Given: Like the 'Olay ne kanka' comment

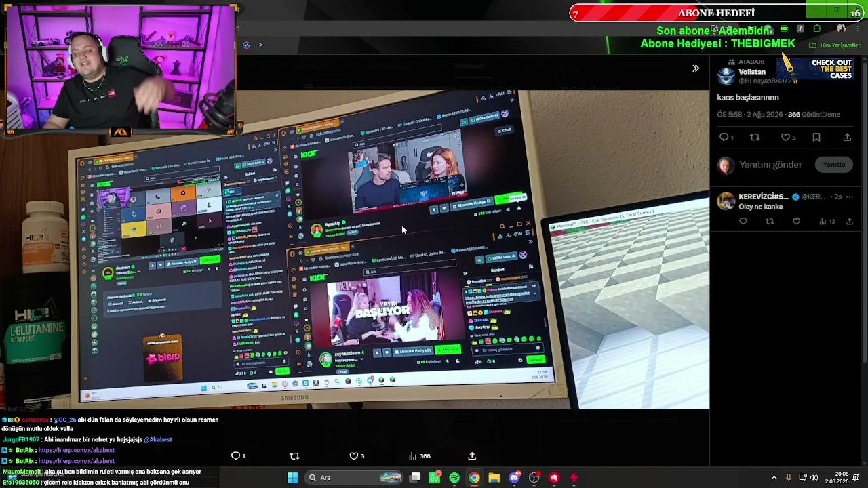Looking at the screenshot, I should point(796,222).
